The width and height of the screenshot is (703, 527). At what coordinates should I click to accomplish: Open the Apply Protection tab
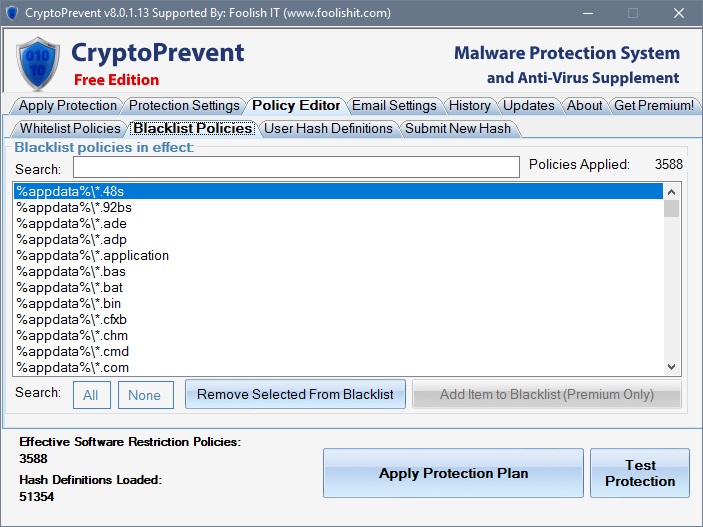(x=67, y=105)
